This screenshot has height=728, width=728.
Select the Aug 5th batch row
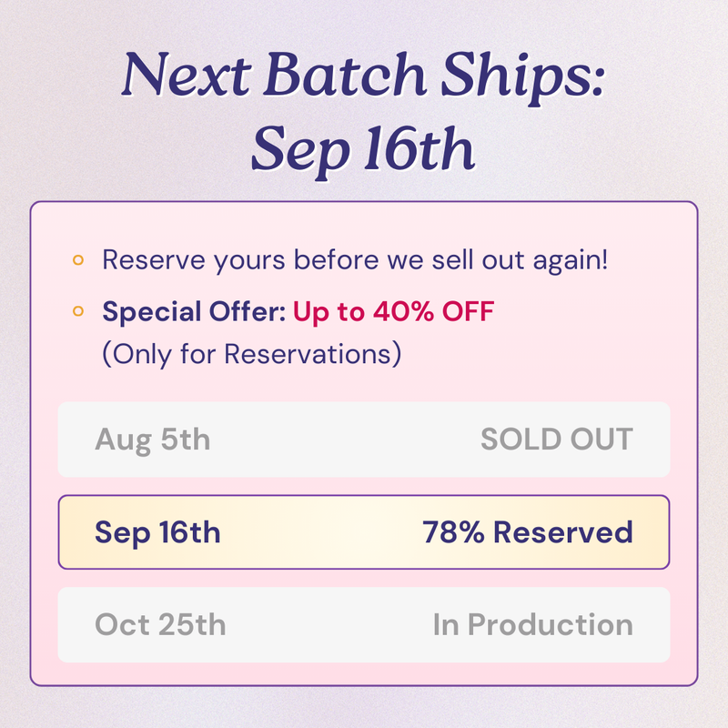[x=363, y=440]
